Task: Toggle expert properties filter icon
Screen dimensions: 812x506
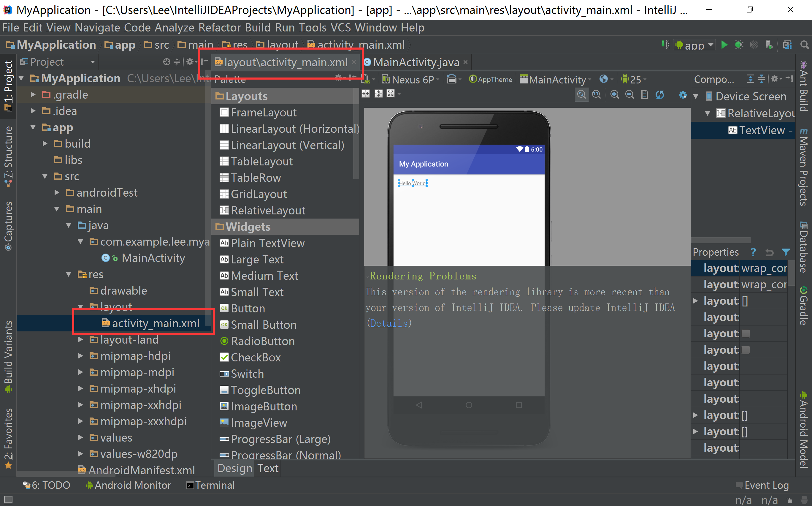Action: tap(786, 252)
